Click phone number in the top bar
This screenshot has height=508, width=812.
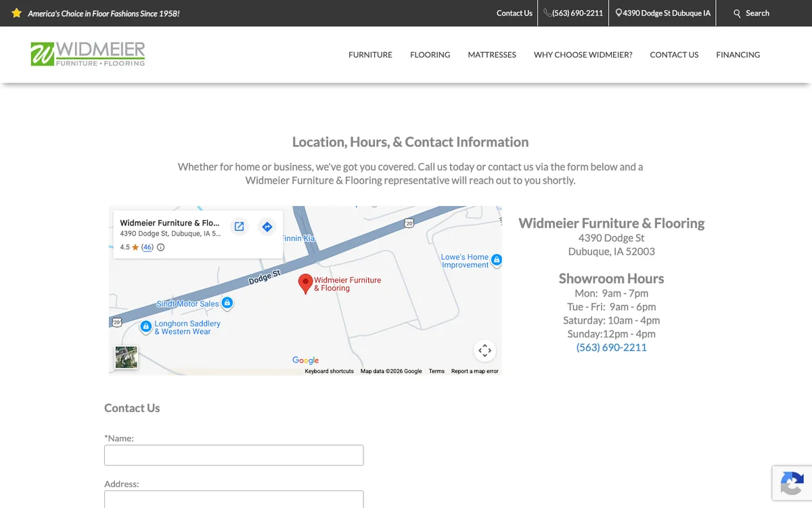(x=573, y=14)
